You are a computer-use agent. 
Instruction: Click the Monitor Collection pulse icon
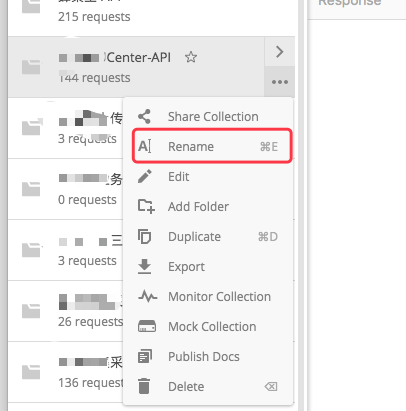[147, 296]
